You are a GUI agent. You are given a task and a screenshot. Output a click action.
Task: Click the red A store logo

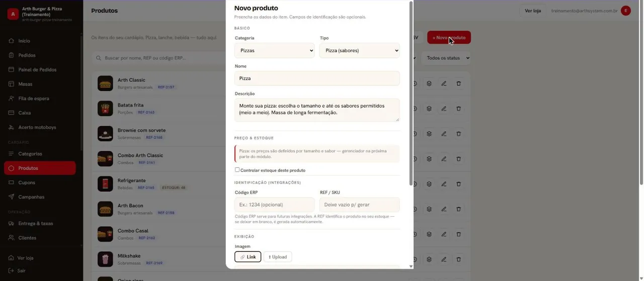pyautogui.click(x=13, y=14)
